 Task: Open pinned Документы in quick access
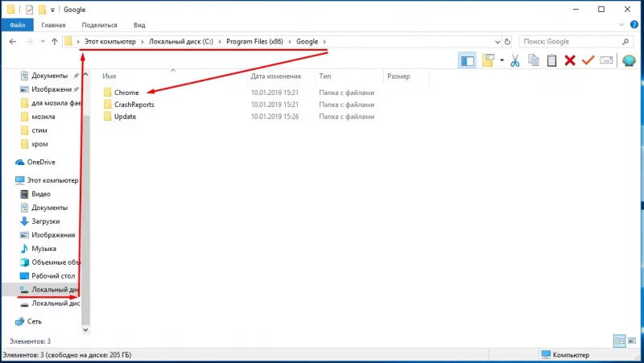49,76
